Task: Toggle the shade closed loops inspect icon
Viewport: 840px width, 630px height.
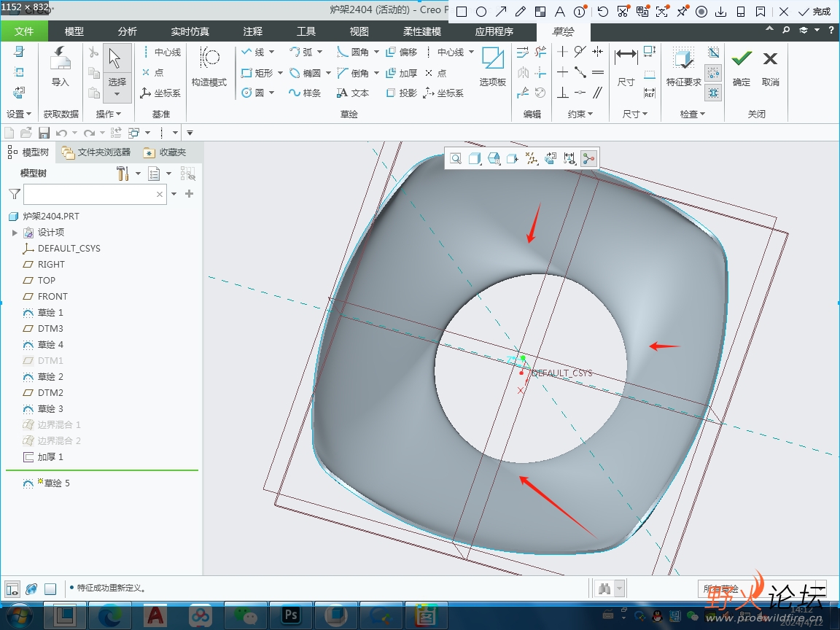Action: pos(713,93)
